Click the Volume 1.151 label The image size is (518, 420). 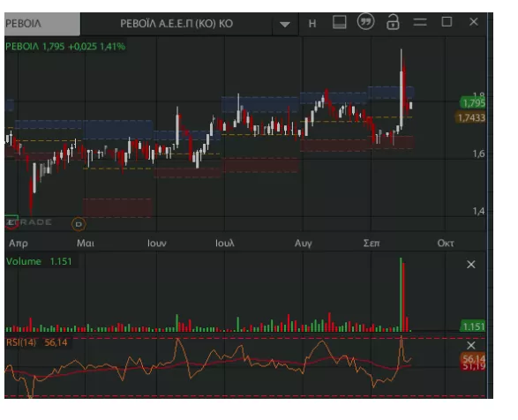pos(39,261)
